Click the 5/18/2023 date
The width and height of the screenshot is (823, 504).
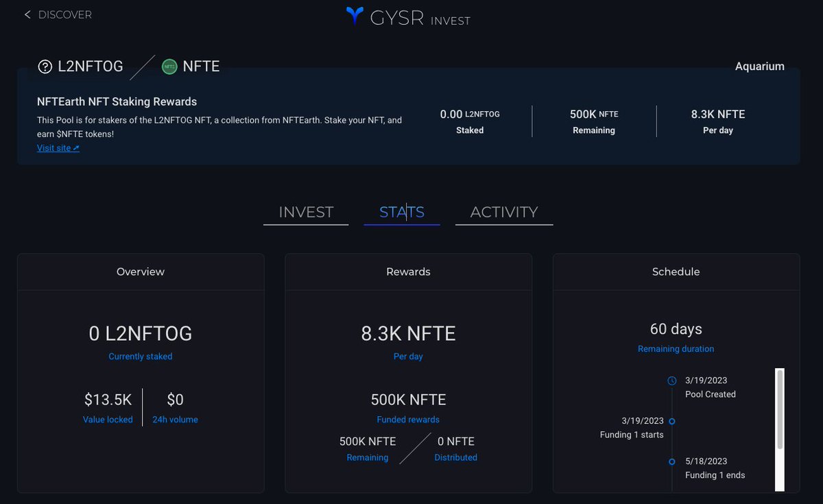click(x=706, y=461)
